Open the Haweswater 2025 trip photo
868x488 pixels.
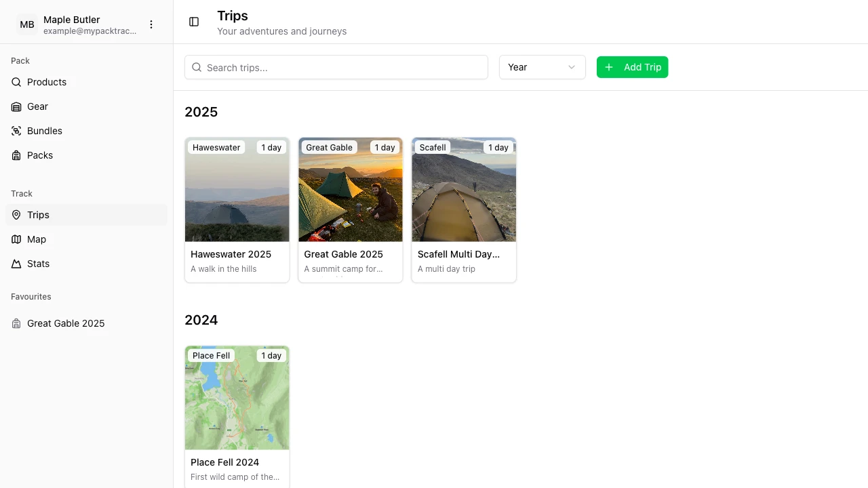click(237, 197)
